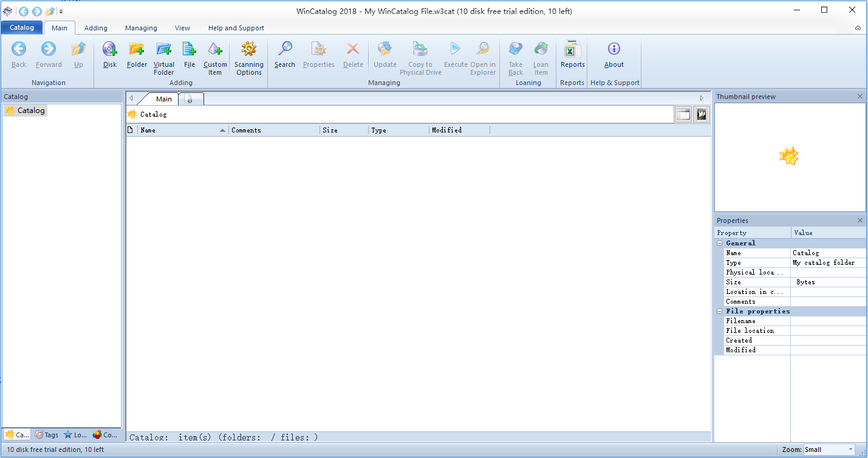Click the thumbnail preview star image
The width and height of the screenshot is (868, 458).
pyautogui.click(x=789, y=157)
